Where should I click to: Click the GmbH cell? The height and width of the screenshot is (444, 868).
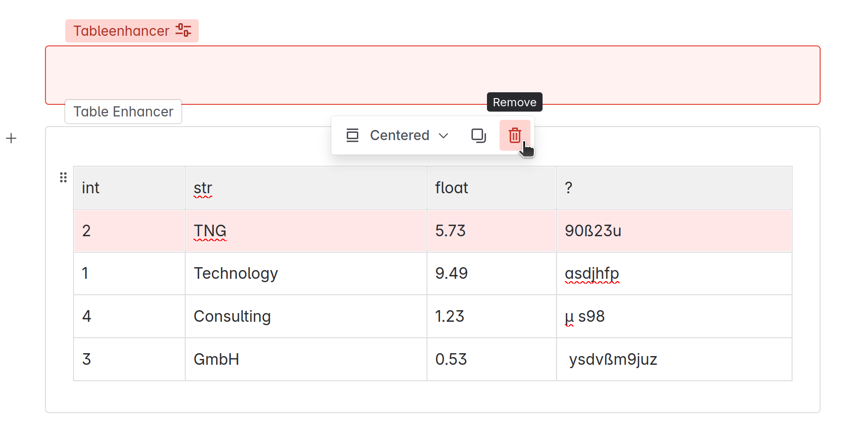pos(306,359)
